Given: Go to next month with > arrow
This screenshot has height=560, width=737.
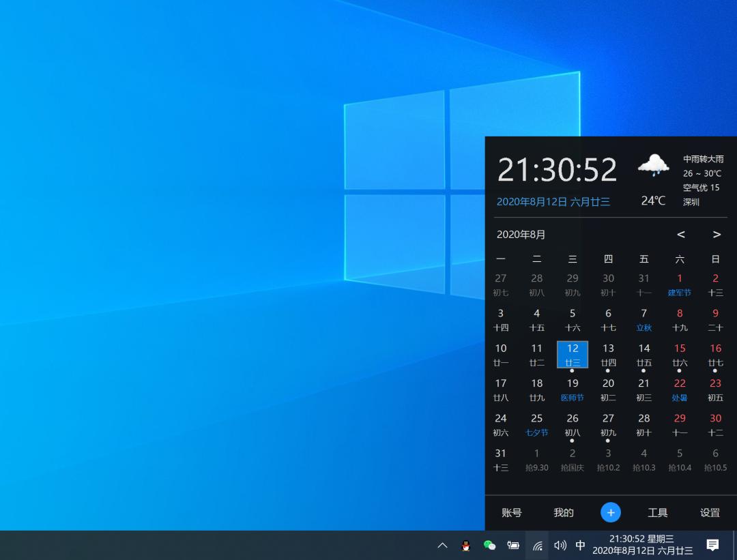Looking at the screenshot, I should [x=717, y=234].
